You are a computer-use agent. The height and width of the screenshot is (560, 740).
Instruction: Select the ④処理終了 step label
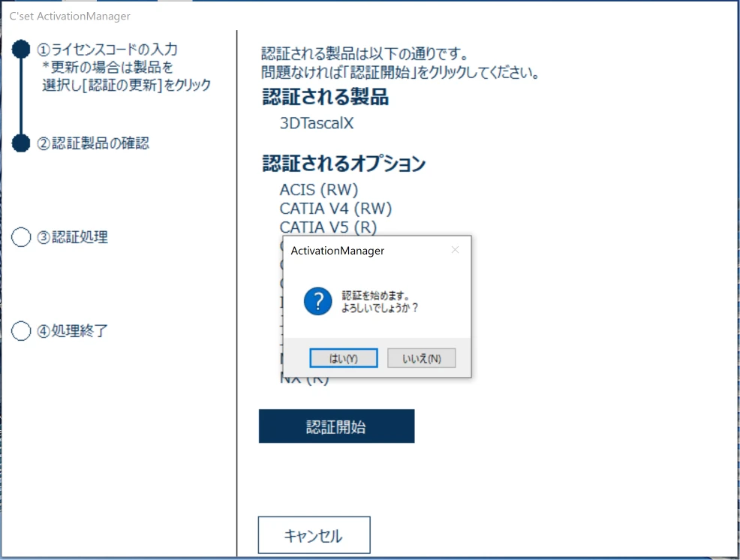pyautogui.click(x=72, y=331)
